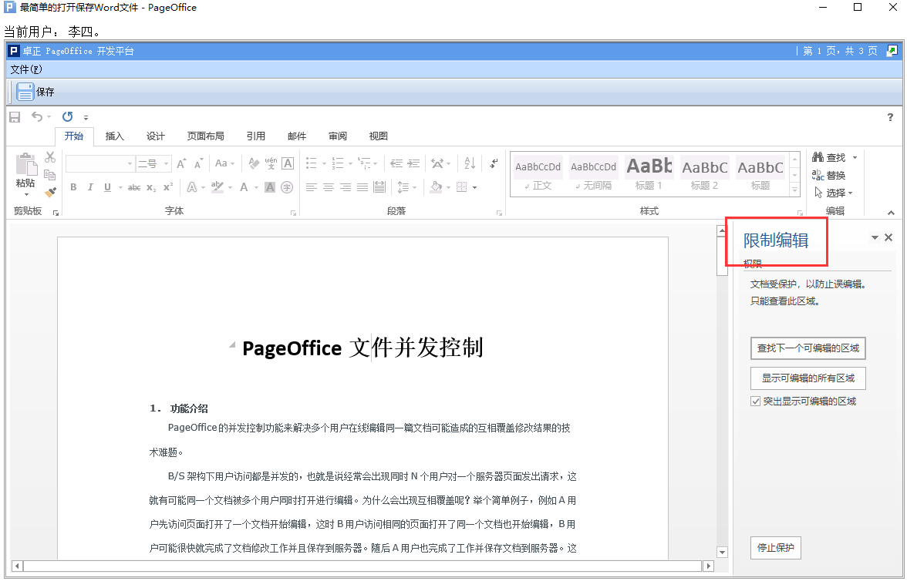The image size is (907, 588).
Task: Click the shrink font icon
Action: pyautogui.click(x=198, y=163)
